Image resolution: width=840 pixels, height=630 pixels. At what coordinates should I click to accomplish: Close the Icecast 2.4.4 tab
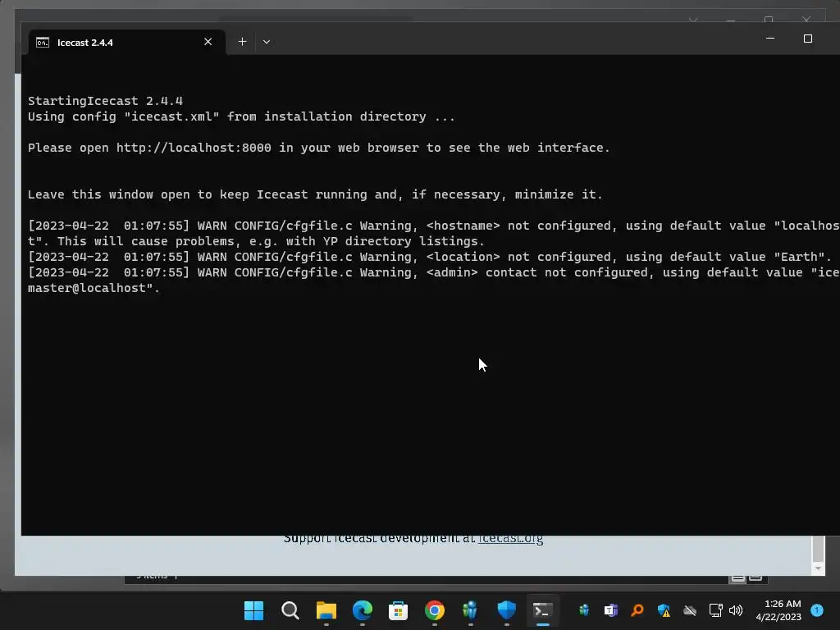point(208,42)
